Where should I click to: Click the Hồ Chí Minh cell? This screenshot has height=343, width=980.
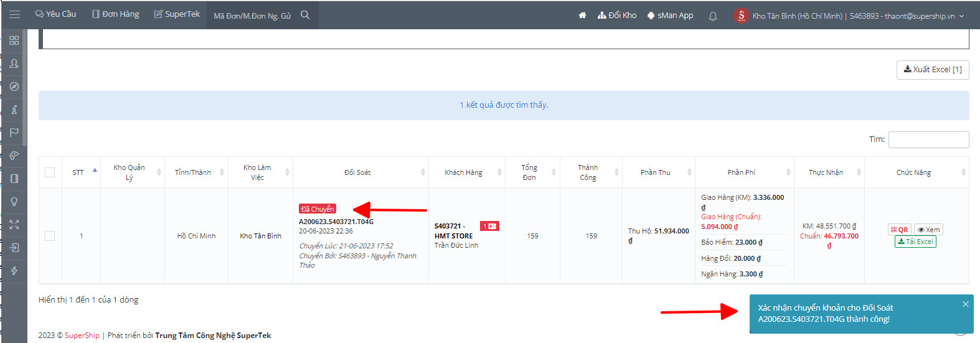point(196,236)
